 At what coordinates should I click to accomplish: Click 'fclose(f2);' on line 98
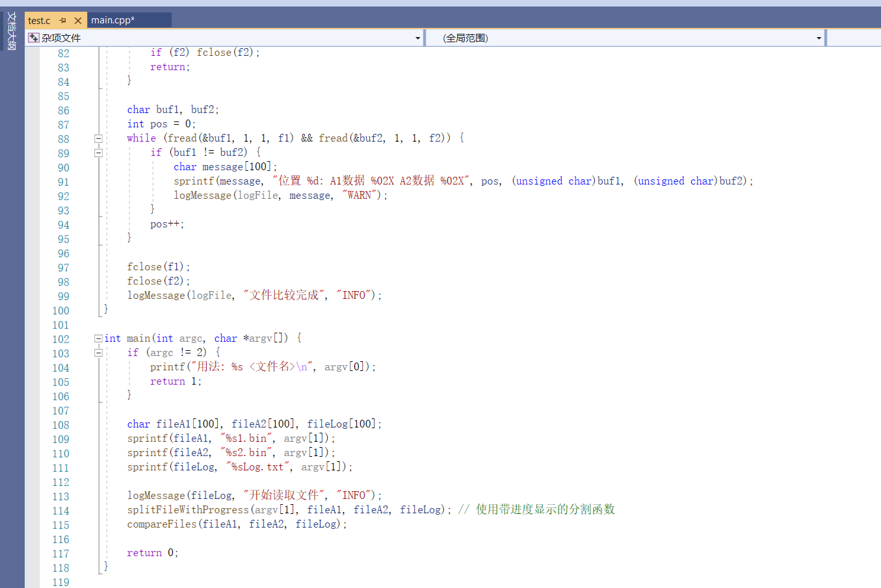pyautogui.click(x=159, y=281)
